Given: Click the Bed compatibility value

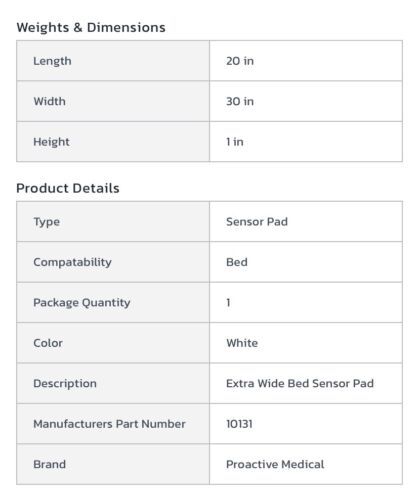Looking at the screenshot, I should [x=237, y=262].
